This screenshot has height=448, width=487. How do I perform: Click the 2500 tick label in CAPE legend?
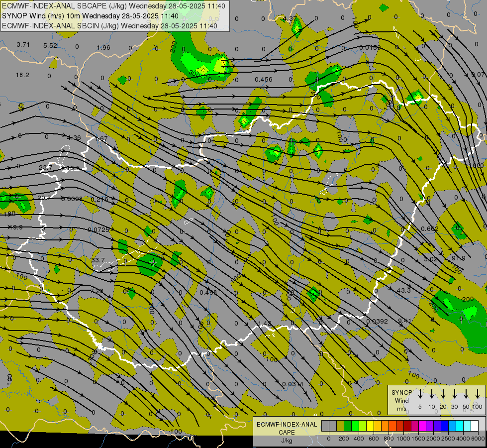click(x=448, y=439)
